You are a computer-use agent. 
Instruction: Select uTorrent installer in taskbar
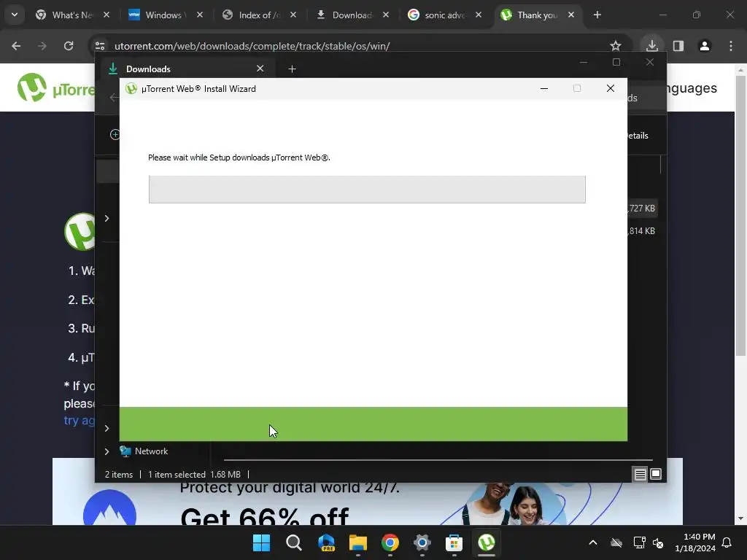[x=487, y=542]
